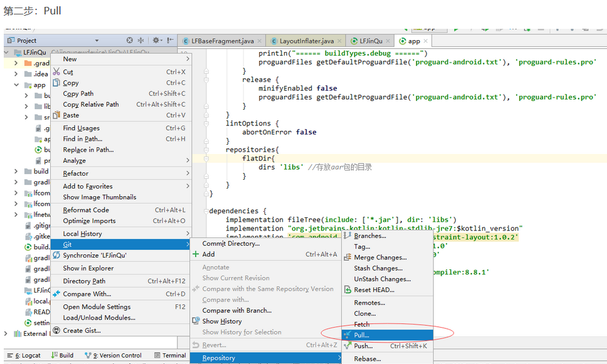Switch to LayoutInflater.java tab
Viewport: 607px width, 364px height.
pyautogui.click(x=306, y=41)
